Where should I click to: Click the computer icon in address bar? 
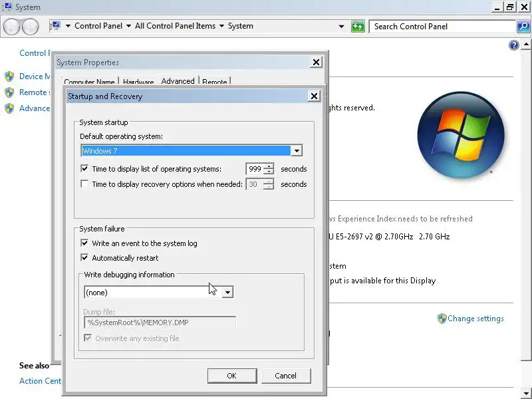55,26
